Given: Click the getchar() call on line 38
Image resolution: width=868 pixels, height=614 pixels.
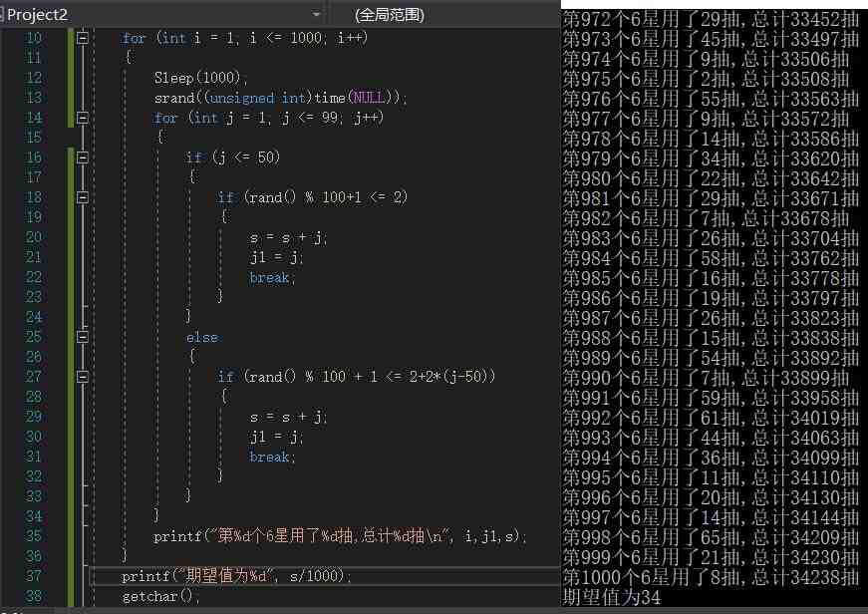Looking at the screenshot, I should tap(160, 596).
